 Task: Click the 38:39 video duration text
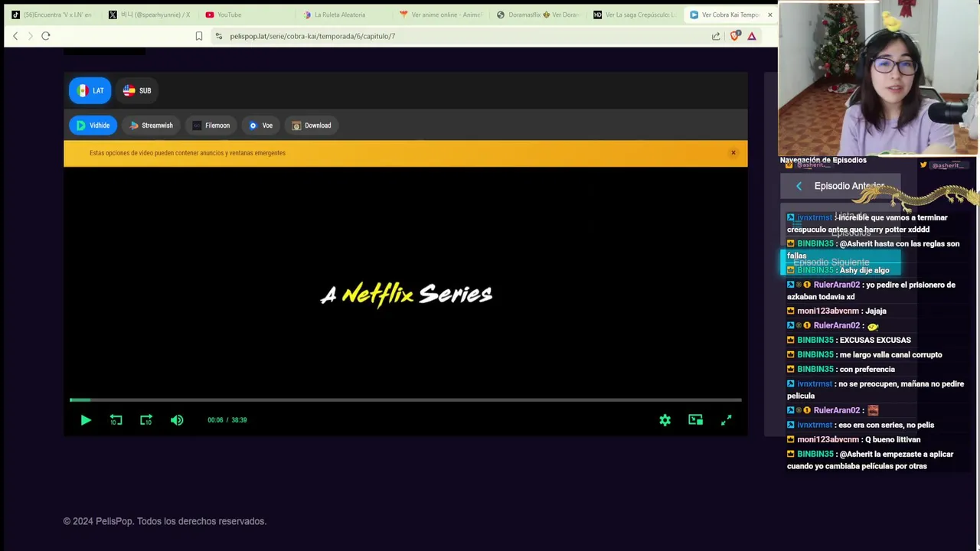(x=239, y=420)
